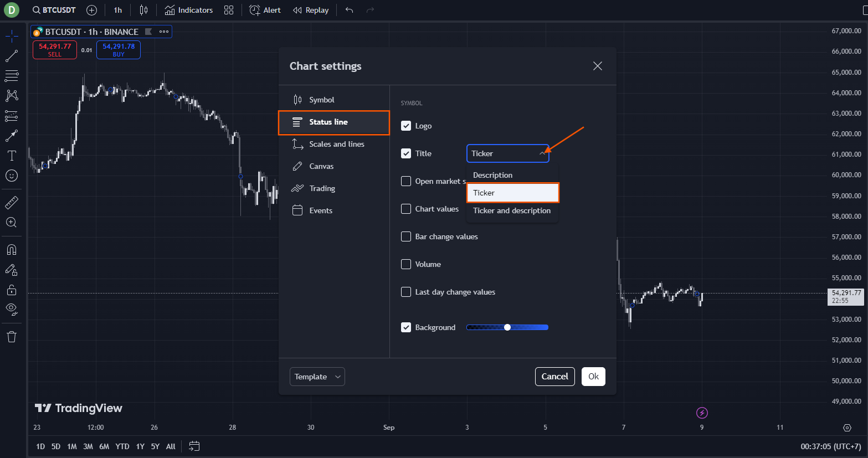Click the 54,291.77 SELL button
The height and width of the screenshot is (458, 868).
point(55,50)
